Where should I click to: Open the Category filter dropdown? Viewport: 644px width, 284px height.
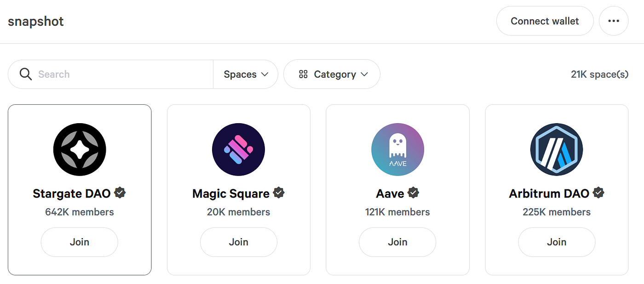pos(332,74)
